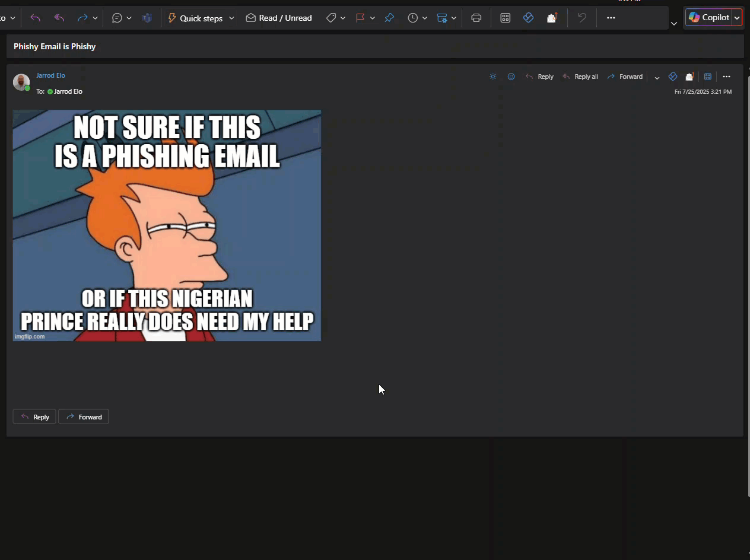This screenshot has height=560, width=750.
Task: Add a reaction with the smiley icon
Action: click(511, 77)
